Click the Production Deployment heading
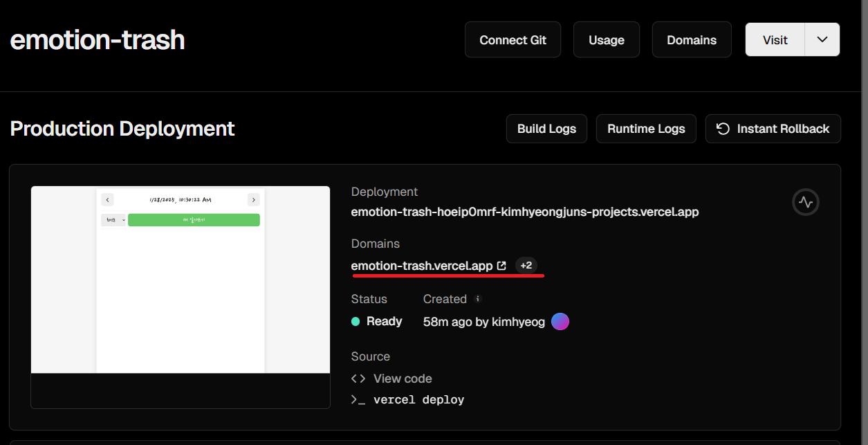Screen dimensions: 868x445 [x=122, y=129]
